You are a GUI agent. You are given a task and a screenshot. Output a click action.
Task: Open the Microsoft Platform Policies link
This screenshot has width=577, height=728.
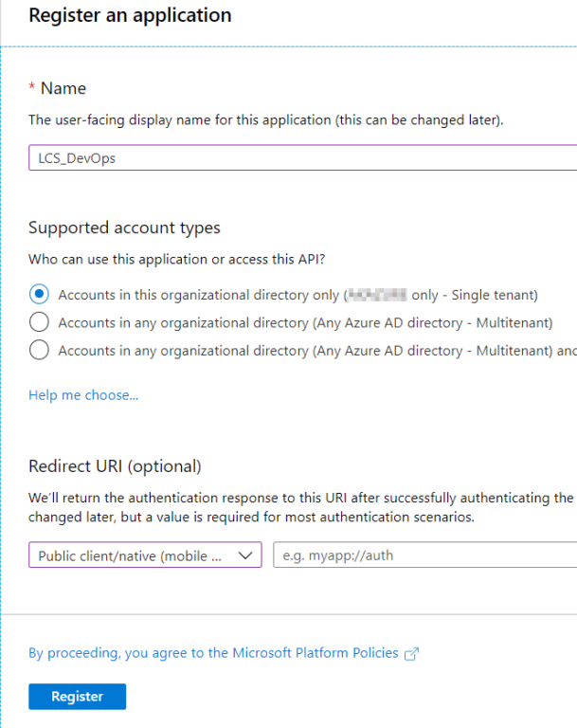213,653
